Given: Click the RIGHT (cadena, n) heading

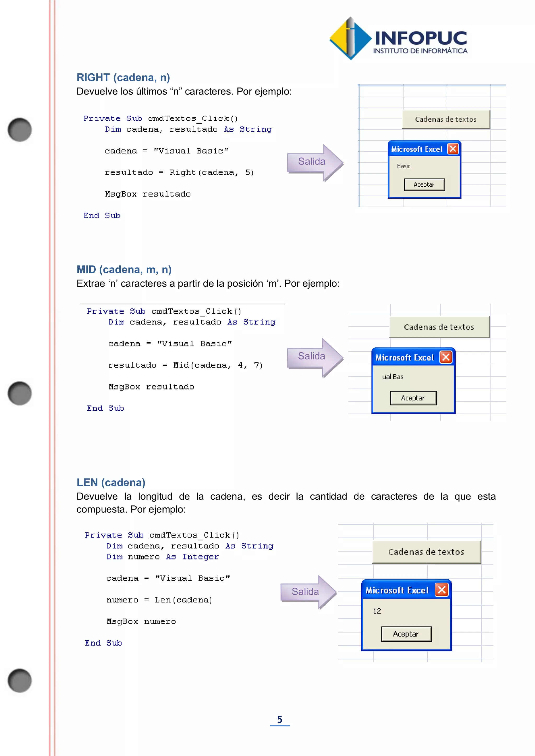Looking at the screenshot, I should 123,77.
